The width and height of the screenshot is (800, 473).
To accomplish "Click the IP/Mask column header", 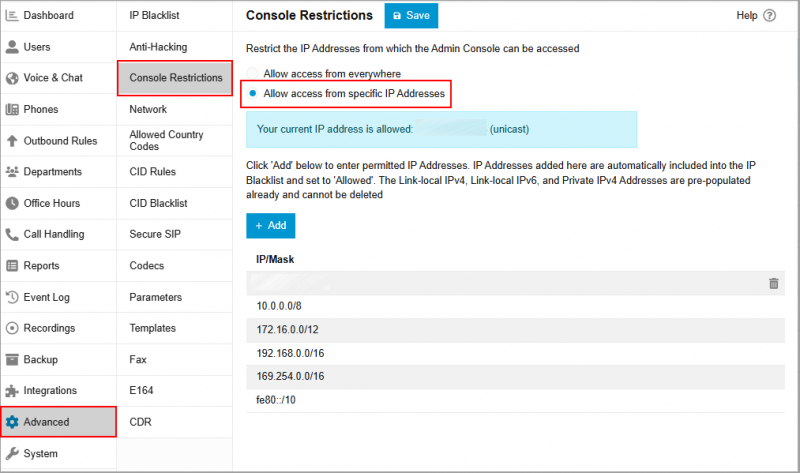I will pyautogui.click(x=275, y=259).
